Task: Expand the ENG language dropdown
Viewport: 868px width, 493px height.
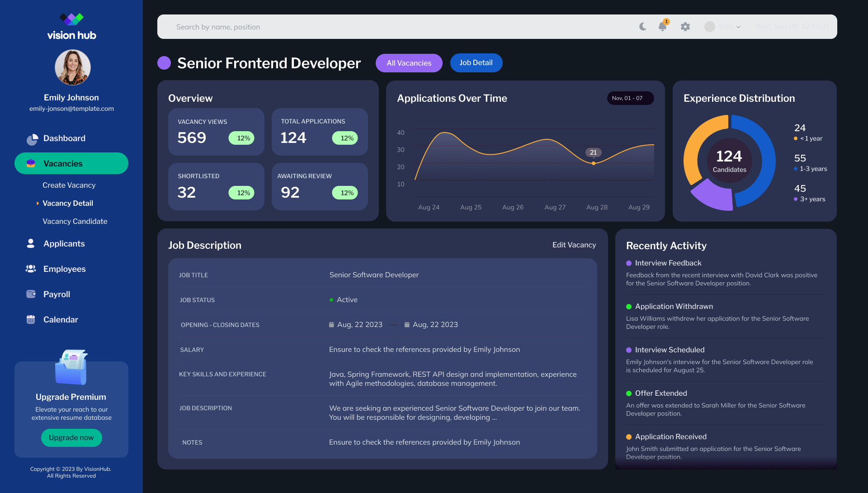Action: coord(722,27)
